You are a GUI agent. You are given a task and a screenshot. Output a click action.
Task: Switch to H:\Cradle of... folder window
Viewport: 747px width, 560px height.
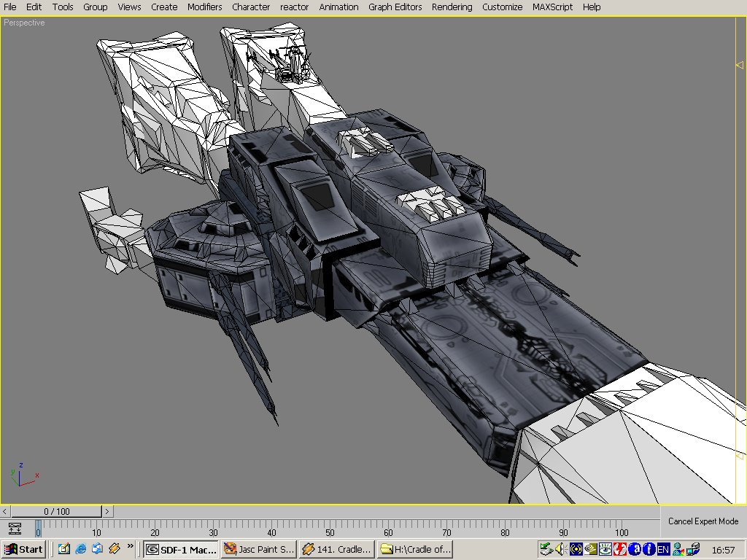[x=414, y=549]
